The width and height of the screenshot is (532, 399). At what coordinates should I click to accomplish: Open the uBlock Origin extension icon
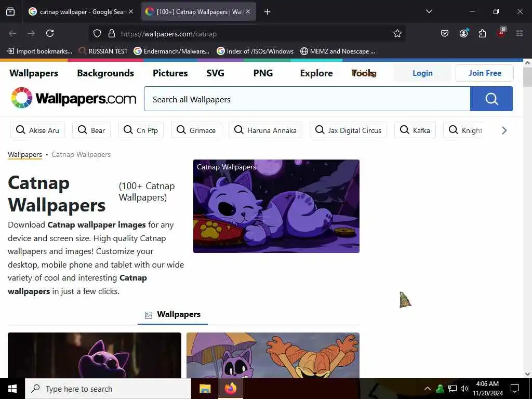coord(501,33)
